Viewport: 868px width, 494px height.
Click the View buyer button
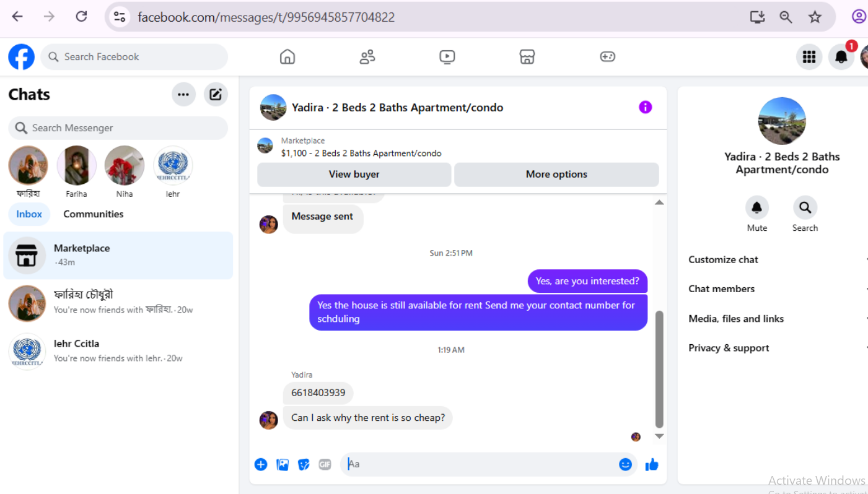click(354, 175)
